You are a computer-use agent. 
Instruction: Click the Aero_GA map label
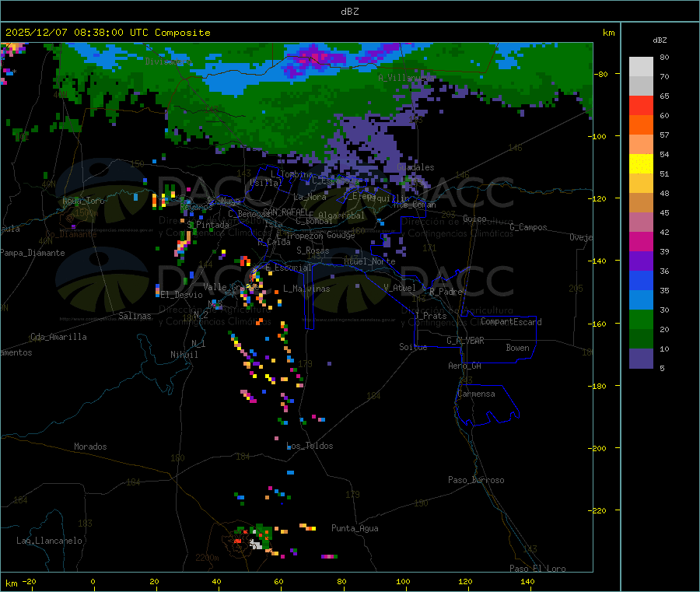pos(465,366)
